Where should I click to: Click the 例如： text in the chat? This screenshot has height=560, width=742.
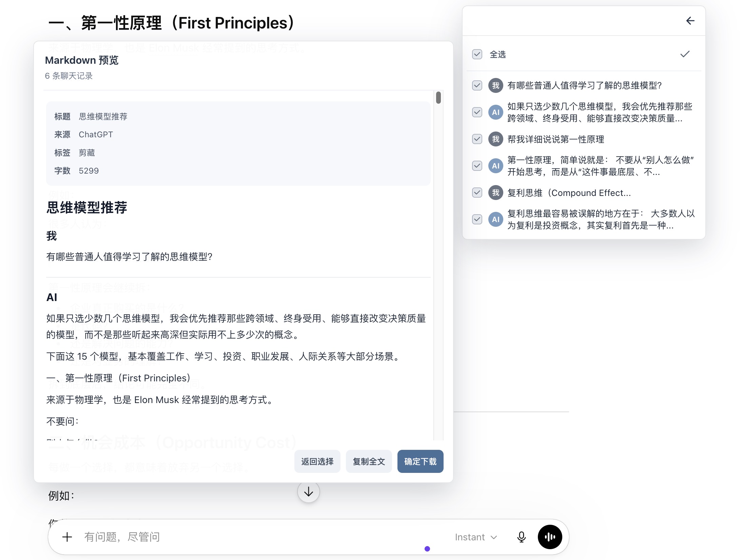[x=61, y=496]
